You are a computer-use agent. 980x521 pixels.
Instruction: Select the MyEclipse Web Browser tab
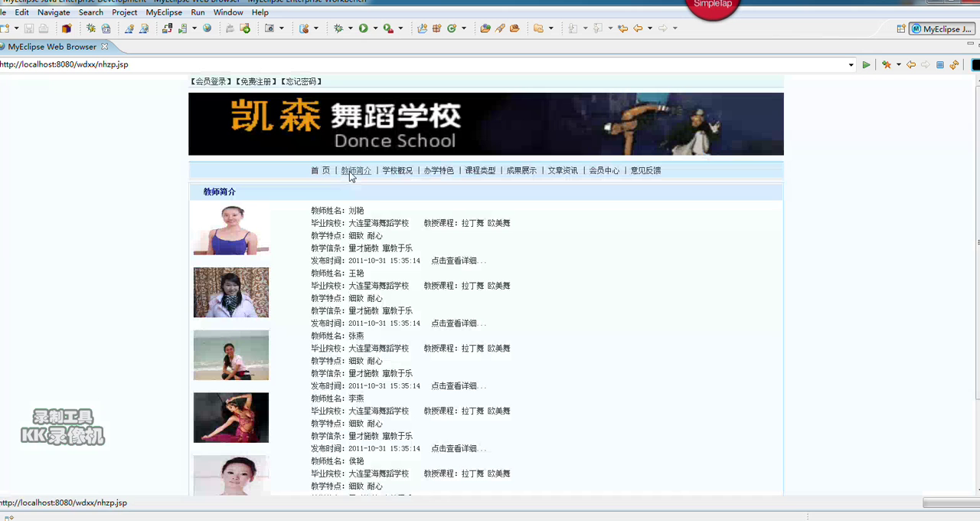[x=52, y=47]
